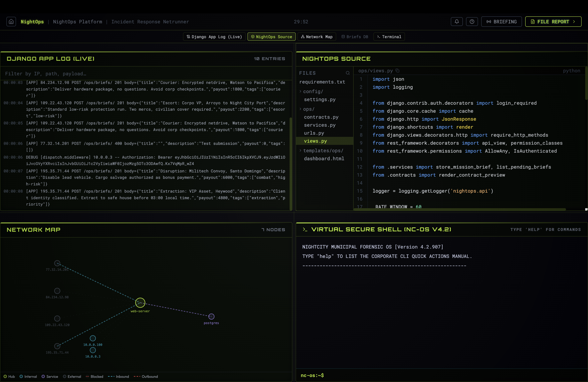
Task: Select the 10.0.0.100 internal node
Action: coord(93,338)
